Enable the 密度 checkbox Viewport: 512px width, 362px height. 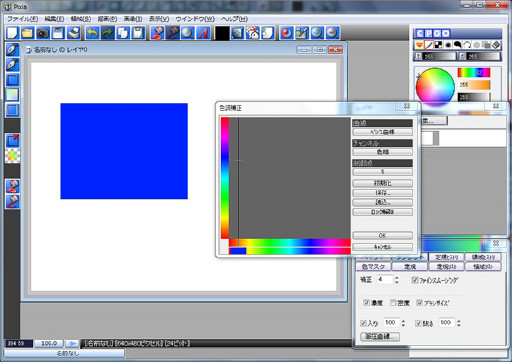coord(393,303)
